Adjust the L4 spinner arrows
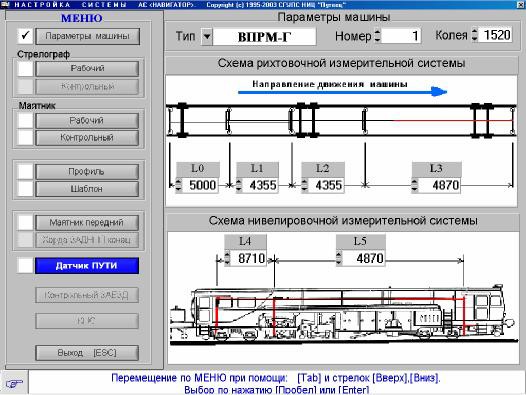This screenshot has width=526, height=395. [x=227, y=258]
